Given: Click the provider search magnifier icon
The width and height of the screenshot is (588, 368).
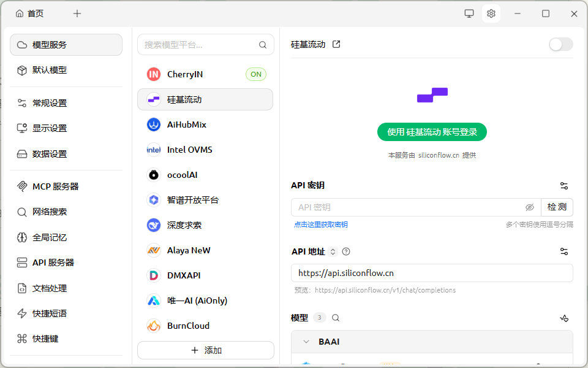Looking at the screenshot, I should 263,45.
